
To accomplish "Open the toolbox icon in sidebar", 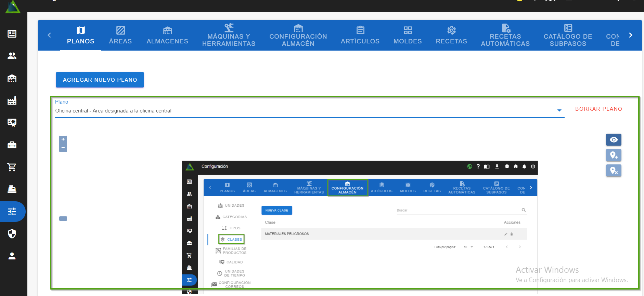I will (x=12, y=145).
